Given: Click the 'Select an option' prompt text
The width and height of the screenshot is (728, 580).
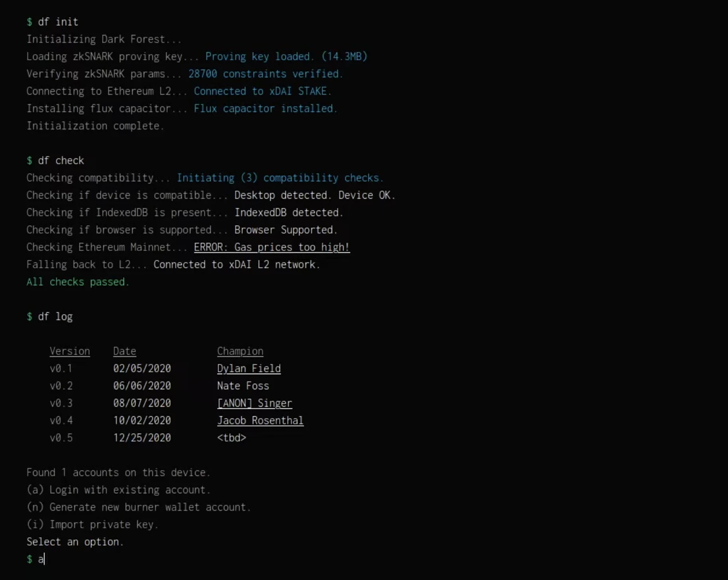Looking at the screenshot, I should pyautogui.click(x=75, y=542).
